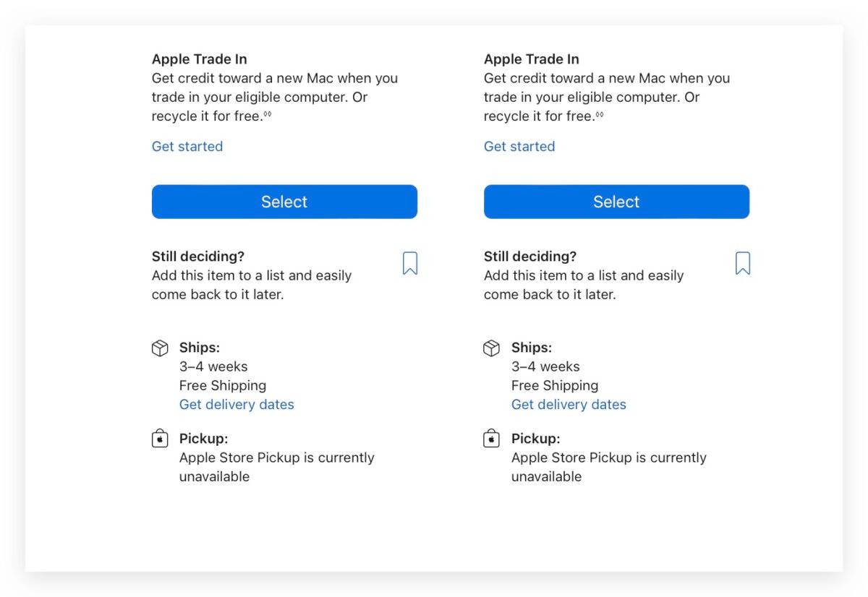Open 'Get delivery dates' in the right column
Screen dimensions: 868x597
[569, 405]
